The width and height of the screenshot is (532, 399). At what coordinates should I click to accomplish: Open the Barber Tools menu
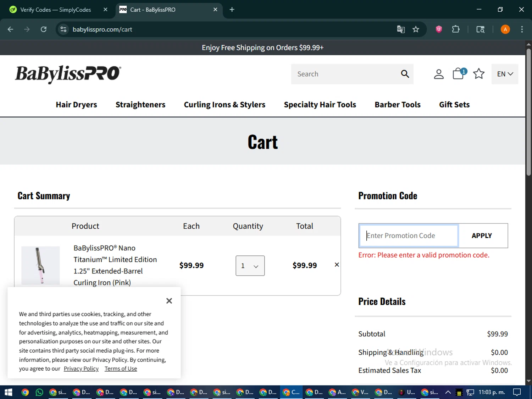398,105
